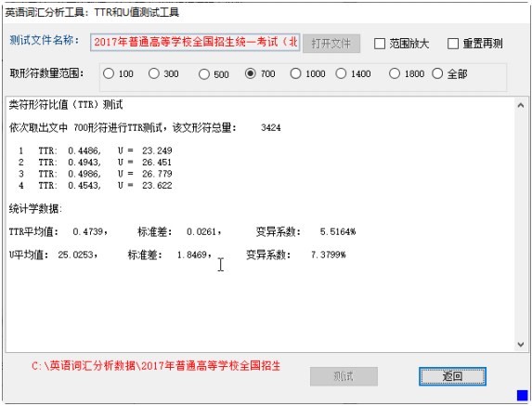The height and width of the screenshot is (406, 532).
Task: Click the coefficient of variation 5.5164%
Action: [x=338, y=232]
